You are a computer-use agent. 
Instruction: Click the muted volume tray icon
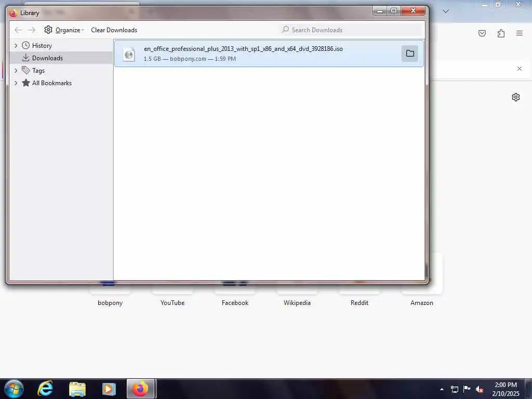click(x=480, y=389)
